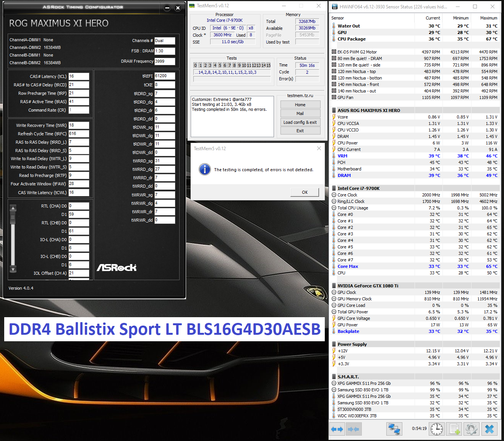Click the lightning icon beside +12V
The height and width of the screenshot is (441, 504).
(334, 351)
